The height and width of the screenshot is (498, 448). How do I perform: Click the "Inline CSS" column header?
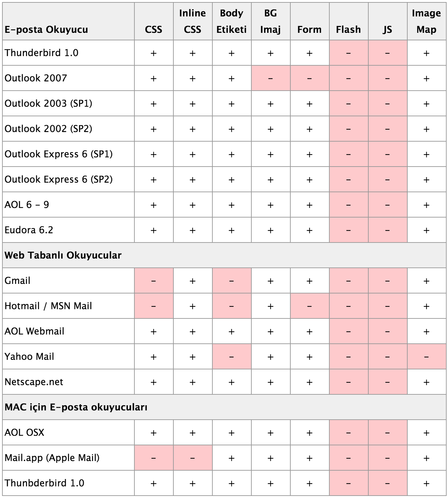193,21
